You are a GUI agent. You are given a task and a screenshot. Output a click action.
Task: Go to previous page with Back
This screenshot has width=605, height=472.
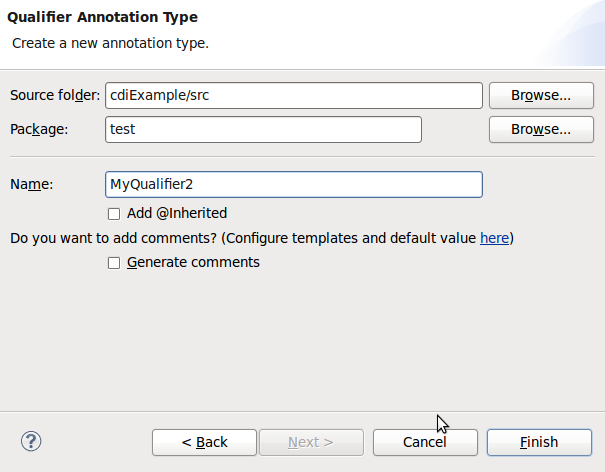(x=204, y=442)
